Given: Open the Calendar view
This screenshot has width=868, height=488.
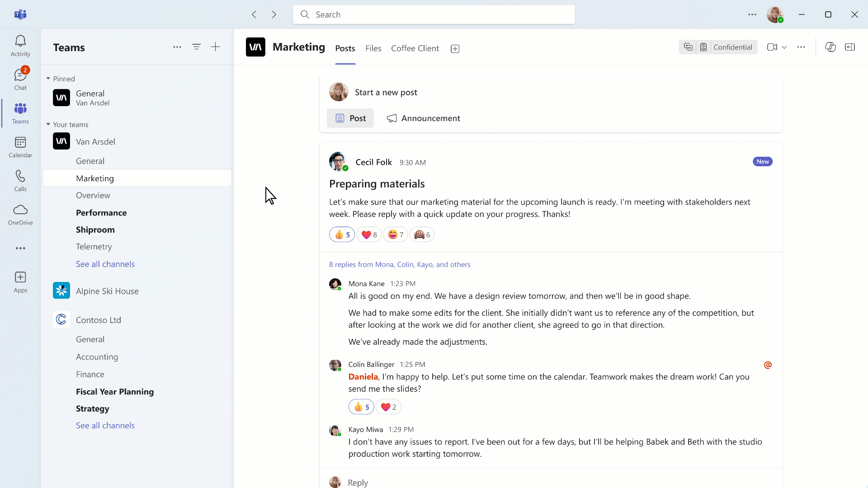Looking at the screenshot, I should click(20, 146).
